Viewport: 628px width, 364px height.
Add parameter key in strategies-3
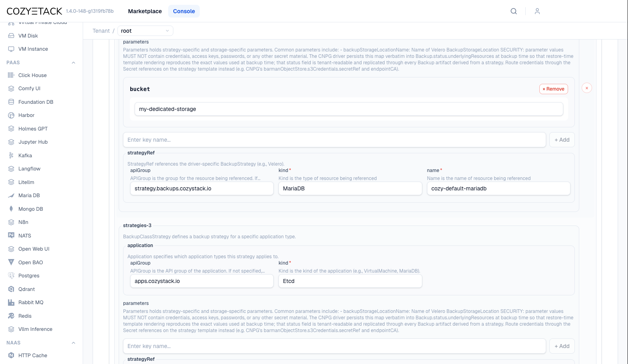[562, 346]
